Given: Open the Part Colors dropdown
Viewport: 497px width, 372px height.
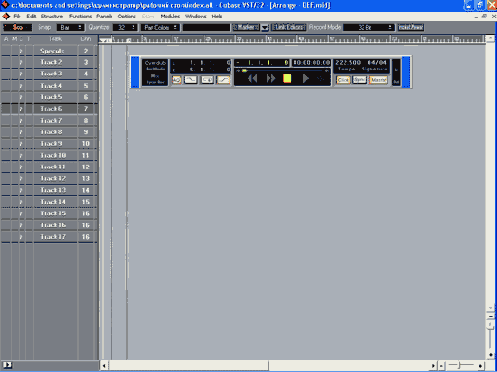Looking at the screenshot, I should (160, 27).
